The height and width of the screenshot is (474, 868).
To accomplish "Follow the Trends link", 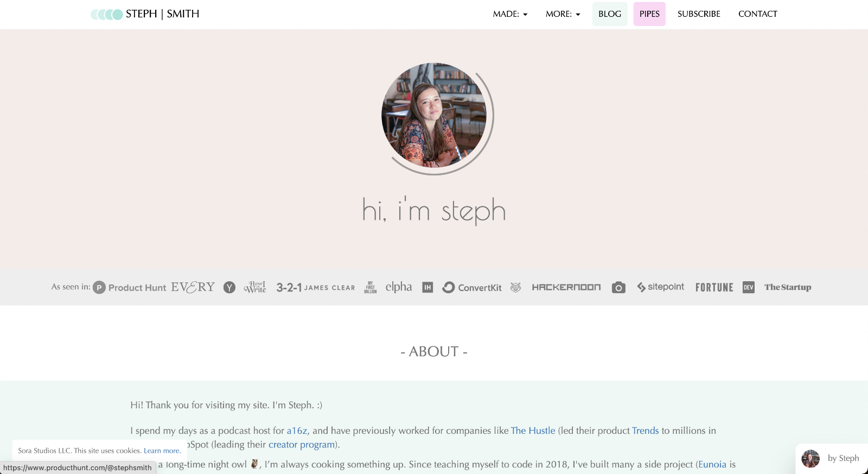I will click(x=645, y=431).
